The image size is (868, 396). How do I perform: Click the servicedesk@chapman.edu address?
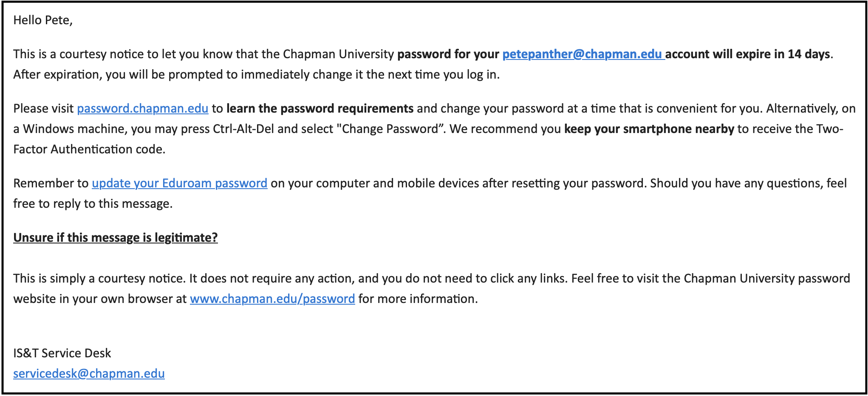(89, 374)
